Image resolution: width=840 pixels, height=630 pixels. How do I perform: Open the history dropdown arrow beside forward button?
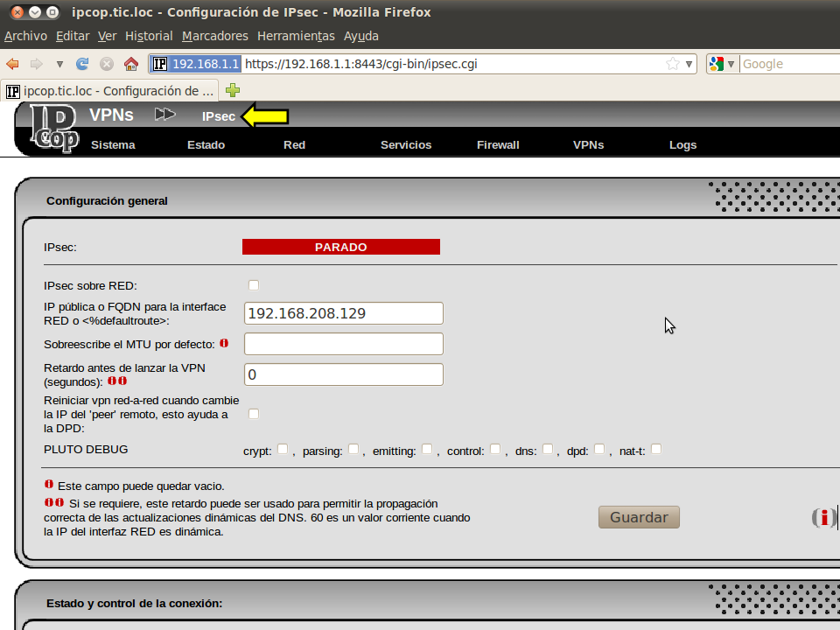(59, 64)
